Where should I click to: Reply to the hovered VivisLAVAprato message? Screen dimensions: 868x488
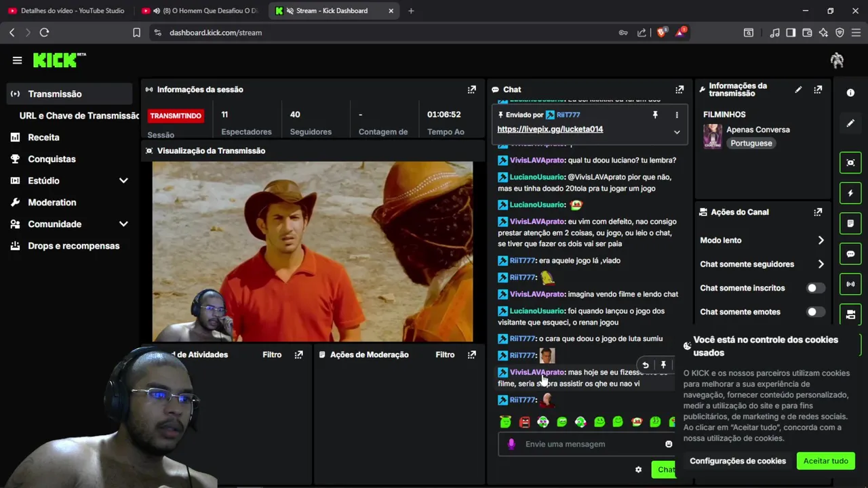646,365
